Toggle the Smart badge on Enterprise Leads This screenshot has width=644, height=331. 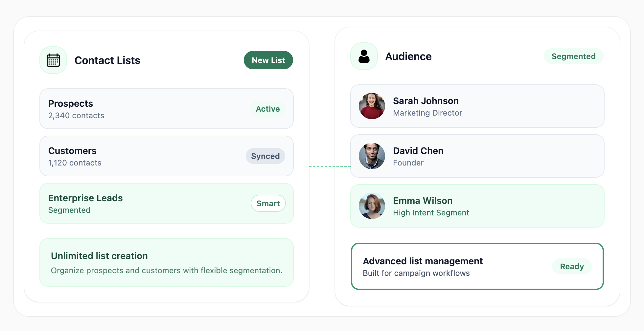(x=268, y=203)
